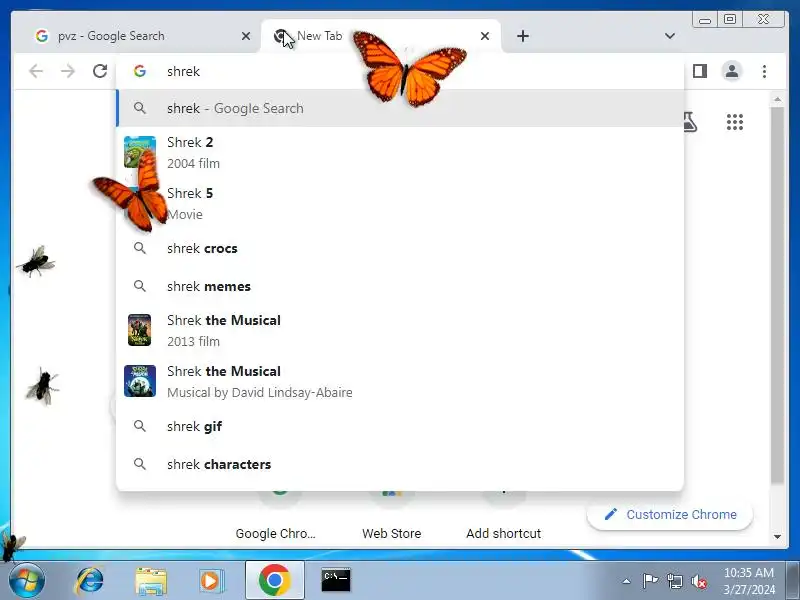
Task: Open the Command Prompt taskbar button
Action: (336, 580)
